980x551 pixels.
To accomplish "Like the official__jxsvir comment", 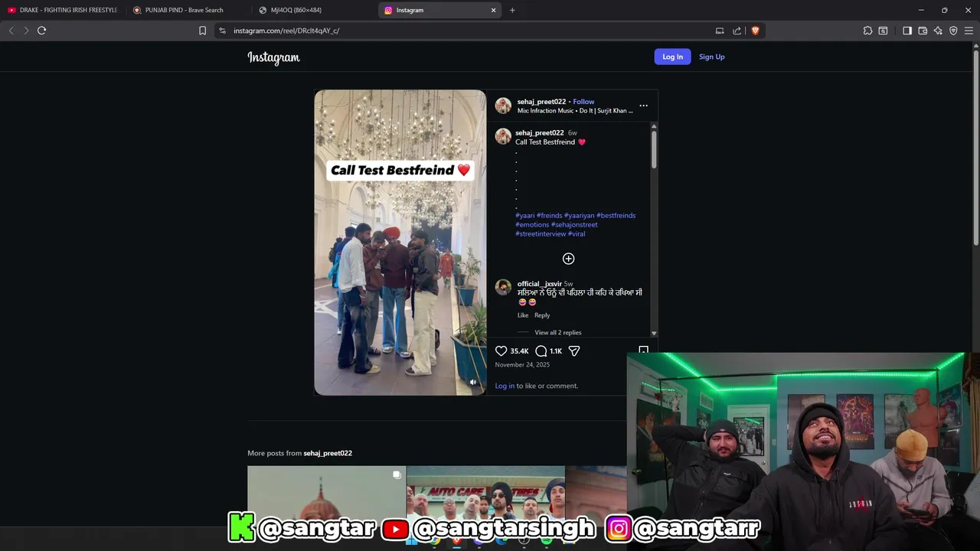I will pyautogui.click(x=523, y=315).
